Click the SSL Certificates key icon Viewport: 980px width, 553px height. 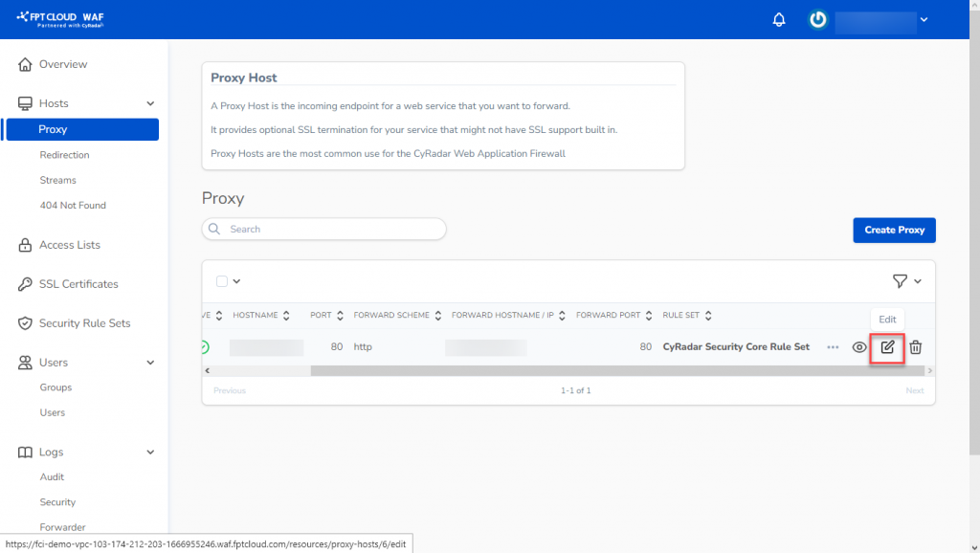[x=25, y=283]
